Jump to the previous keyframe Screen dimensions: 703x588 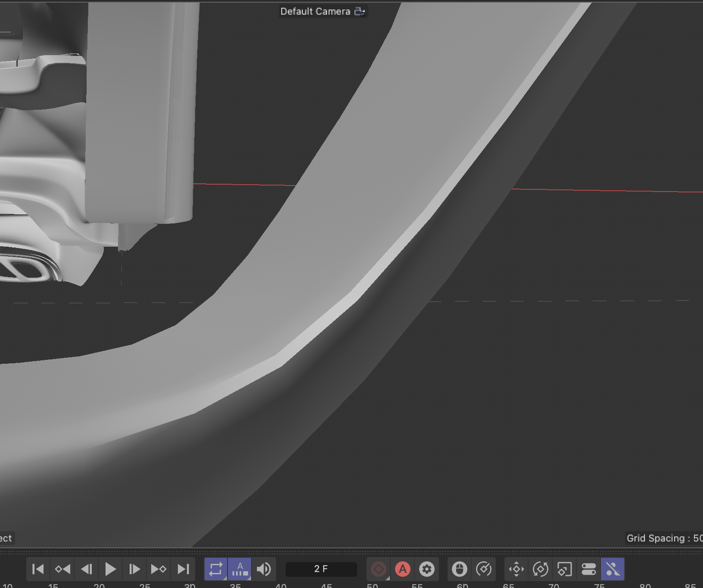62,569
